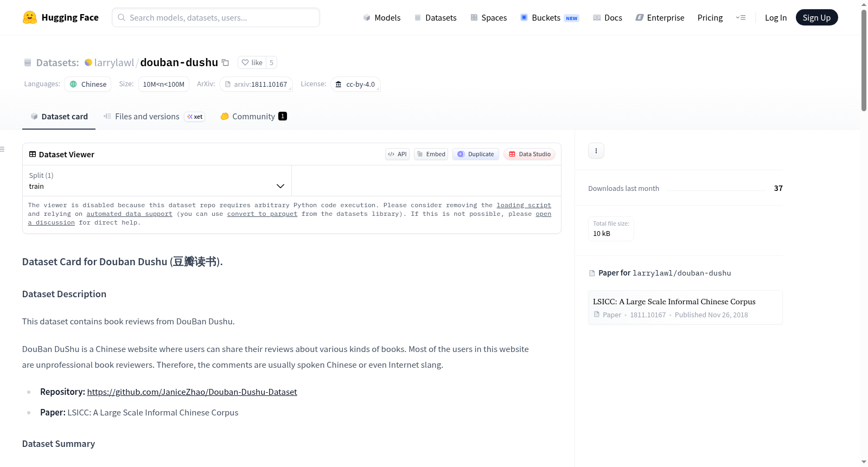Click the Datasets: breadcrumb link

pyautogui.click(x=58, y=62)
